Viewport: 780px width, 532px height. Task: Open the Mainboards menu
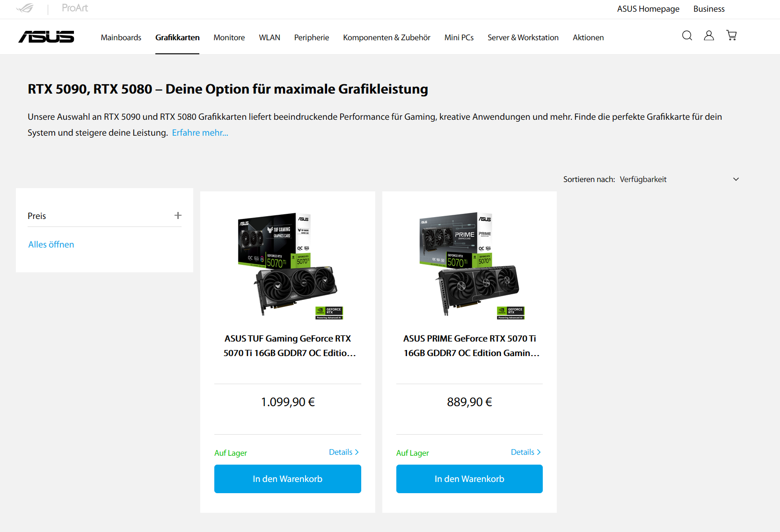click(x=121, y=37)
